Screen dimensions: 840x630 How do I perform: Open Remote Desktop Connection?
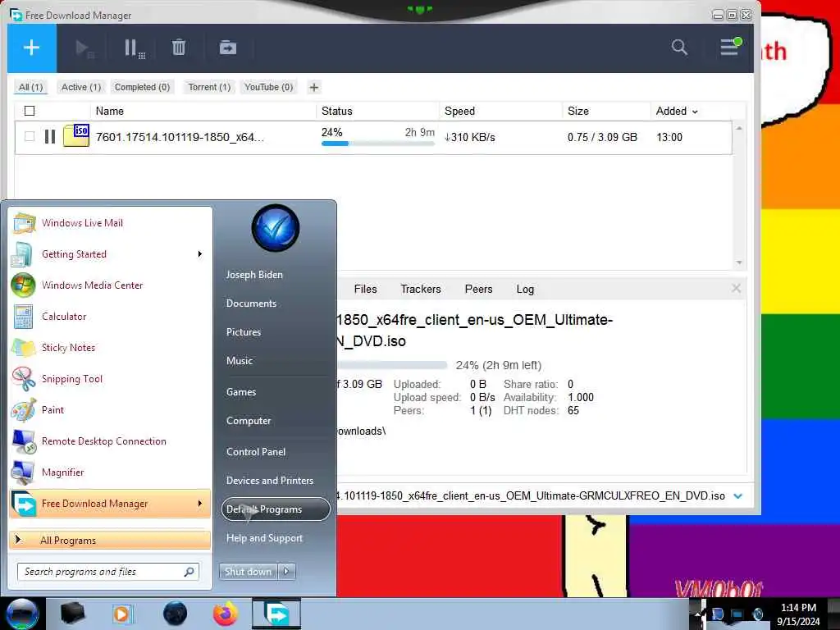[x=110, y=441]
